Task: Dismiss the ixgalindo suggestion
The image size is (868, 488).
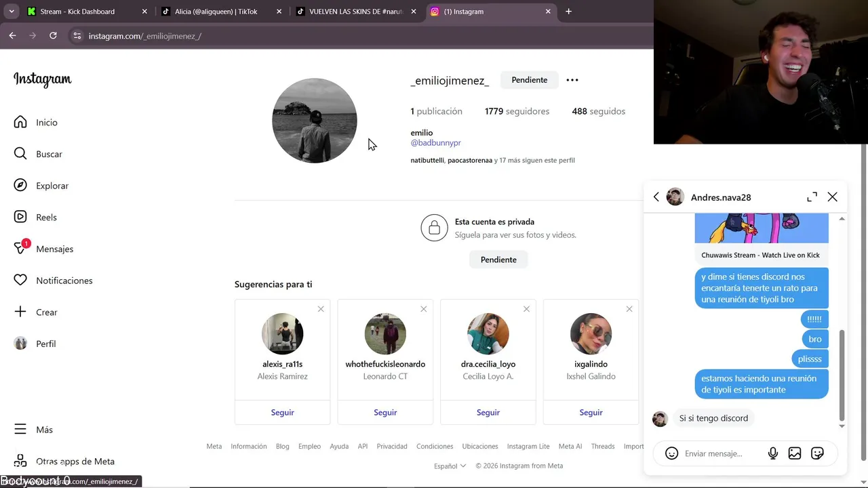Action: click(629, 309)
